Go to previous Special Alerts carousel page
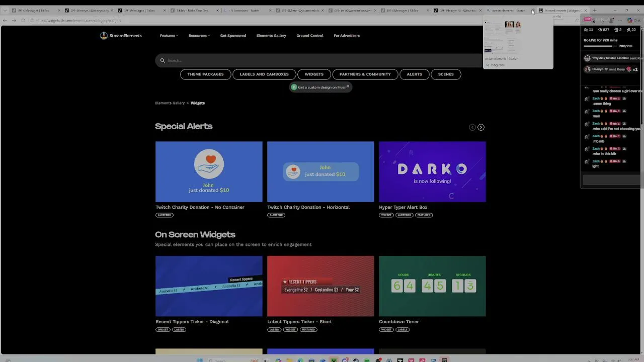The image size is (644, 362). coord(472,127)
